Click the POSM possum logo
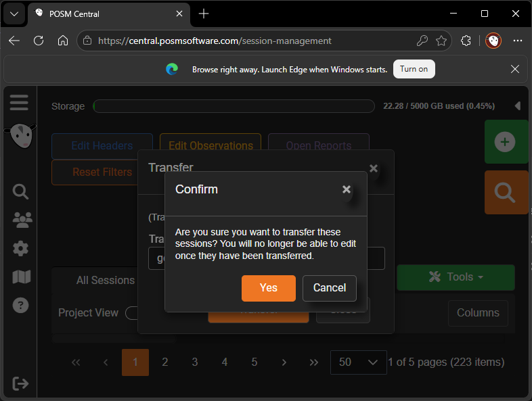The image size is (532, 401). click(x=21, y=135)
